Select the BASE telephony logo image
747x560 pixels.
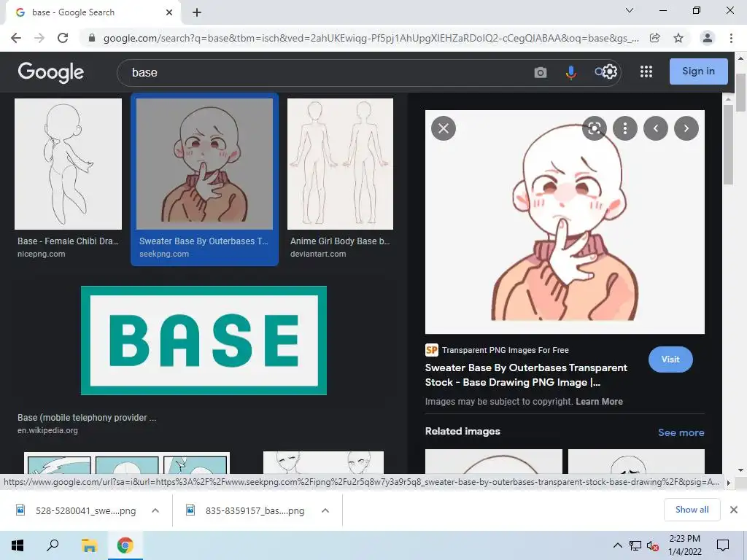pos(204,341)
